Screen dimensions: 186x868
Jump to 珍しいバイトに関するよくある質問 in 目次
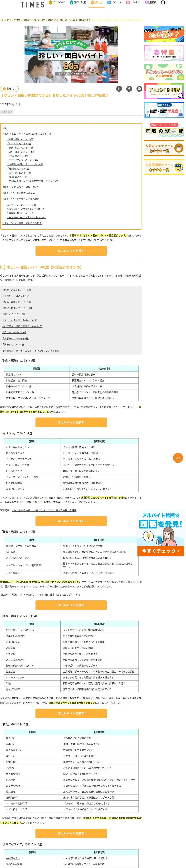(21, 199)
